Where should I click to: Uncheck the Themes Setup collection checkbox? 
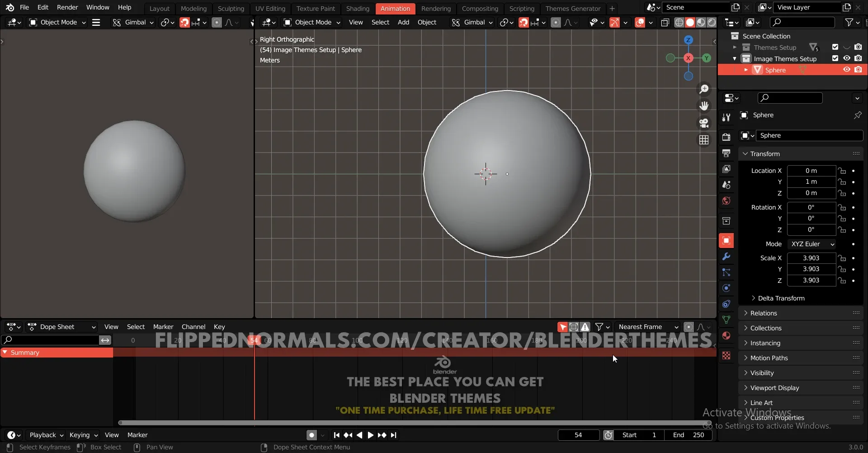[x=835, y=47]
